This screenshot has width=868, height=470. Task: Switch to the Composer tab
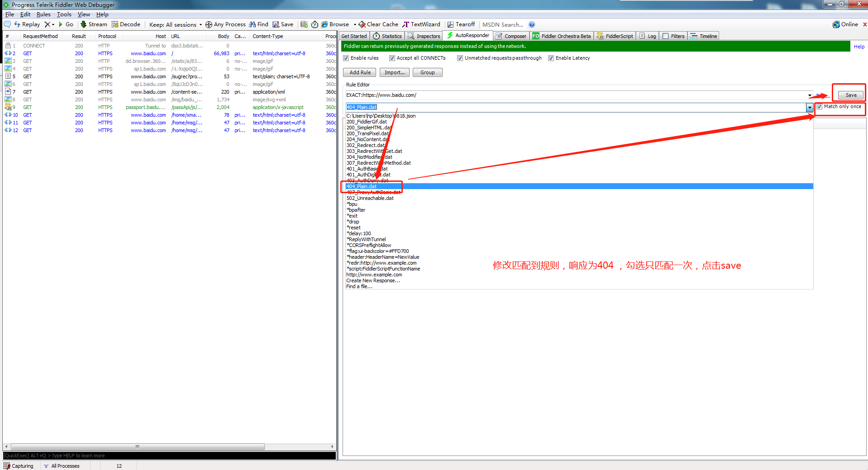click(x=511, y=36)
